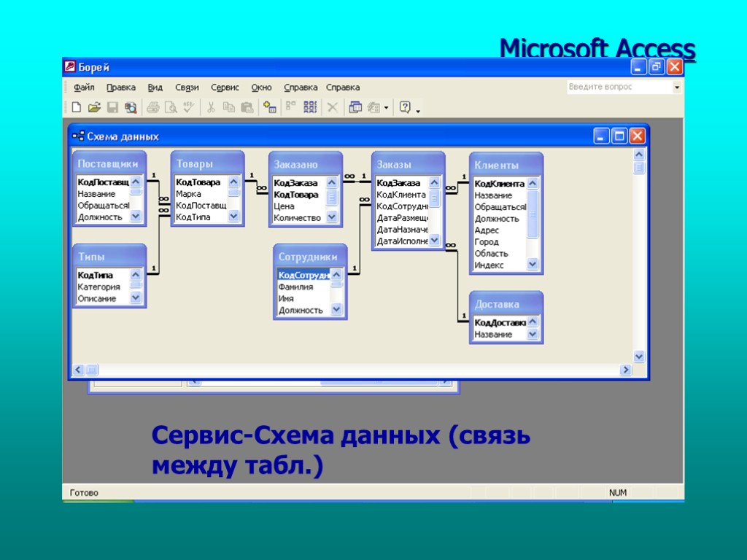Screen dimensions: 747x560
Task: Click scroll-down arrow in Типы table
Action: click(x=136, y=298)
